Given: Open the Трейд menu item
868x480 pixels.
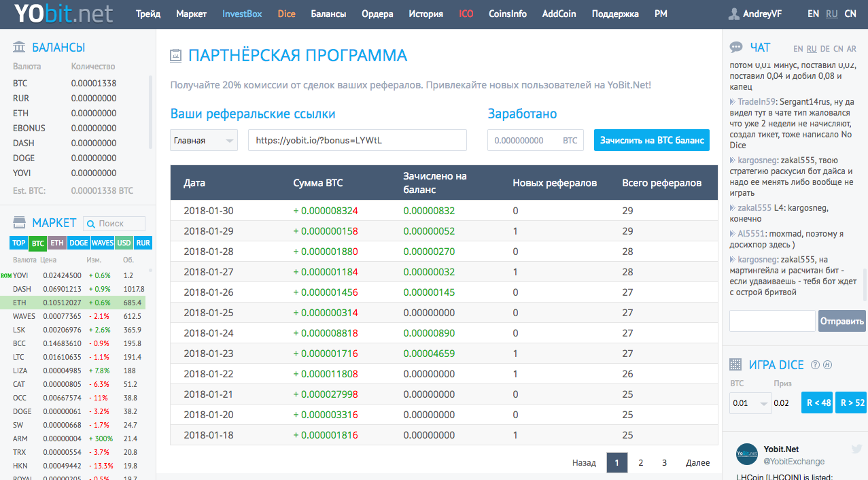Looking at the screenshot, I should coord(148,14).
